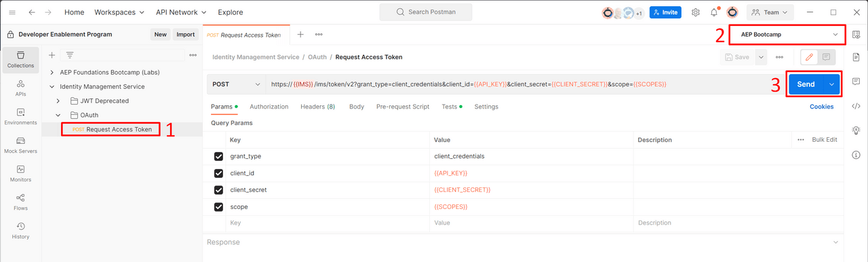Open the Collections sidebar section
This screenshot has width=868, height=262.
(x=20, y=59)
